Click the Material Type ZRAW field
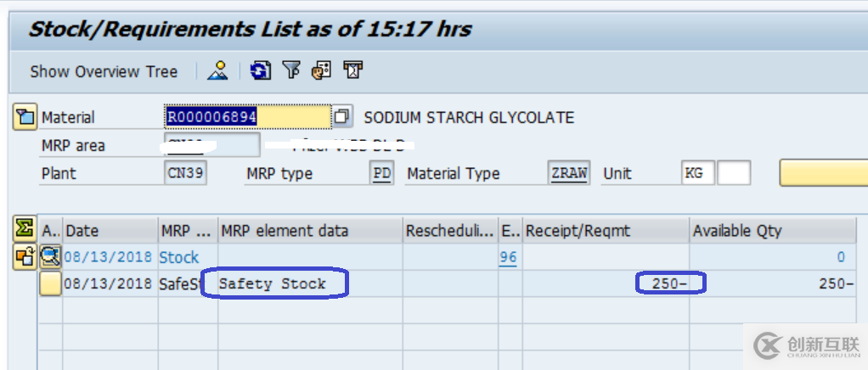 click(568, 173)
